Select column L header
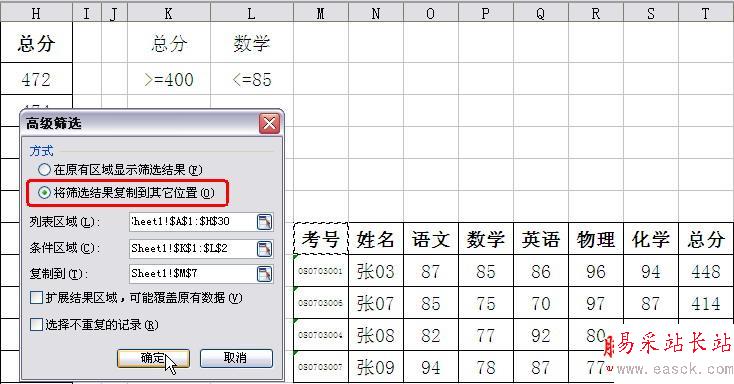The height and width of the screenshot is (384, 734). pos(252,14)
